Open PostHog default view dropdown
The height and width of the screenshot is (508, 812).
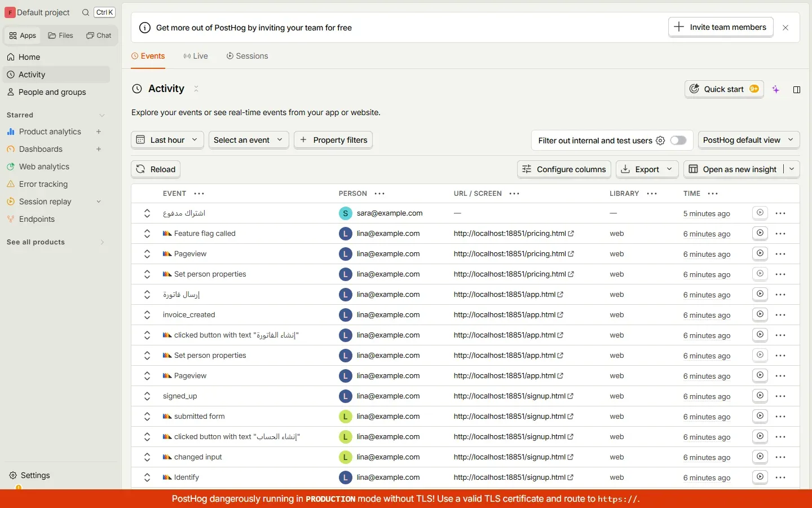(749, 140)
